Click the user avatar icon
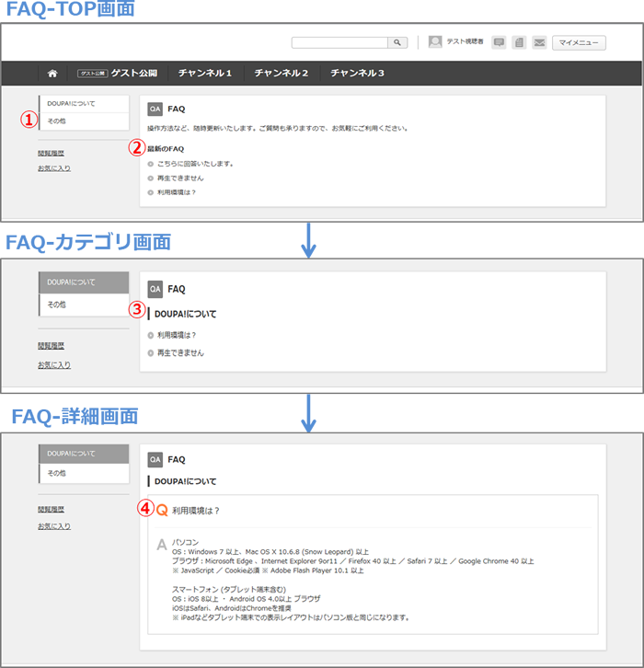This screenshot has height=668, width=644. (435, 42)
